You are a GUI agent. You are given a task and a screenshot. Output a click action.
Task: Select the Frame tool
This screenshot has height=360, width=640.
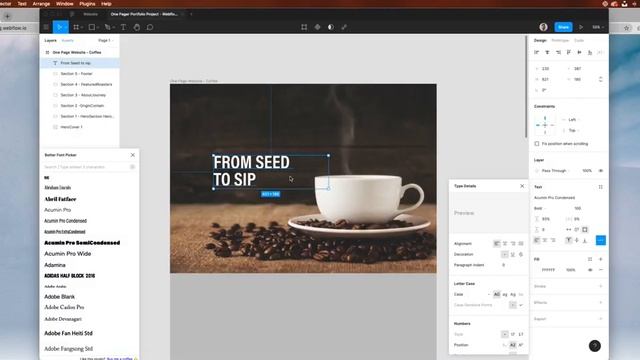(76, 27)
